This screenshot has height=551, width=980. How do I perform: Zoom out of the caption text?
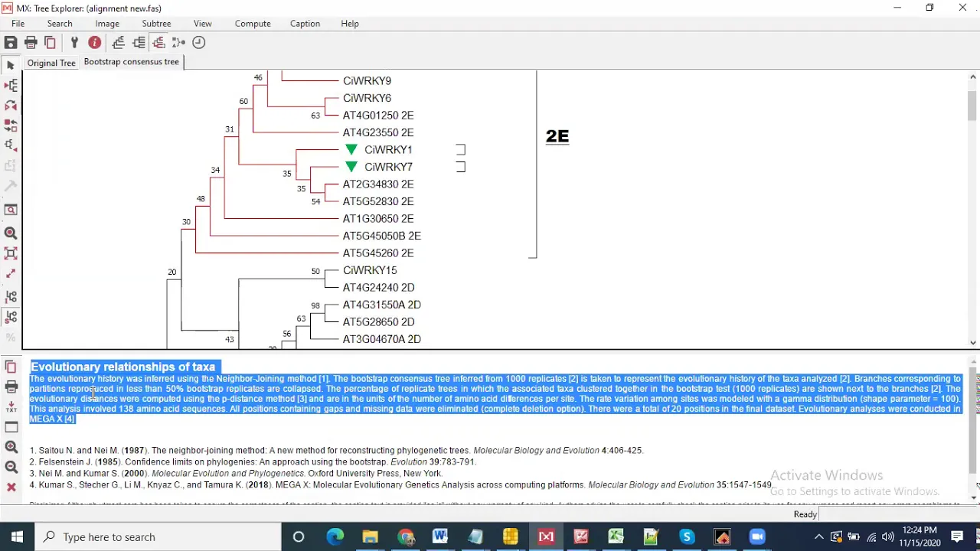(x=11, y=468)
